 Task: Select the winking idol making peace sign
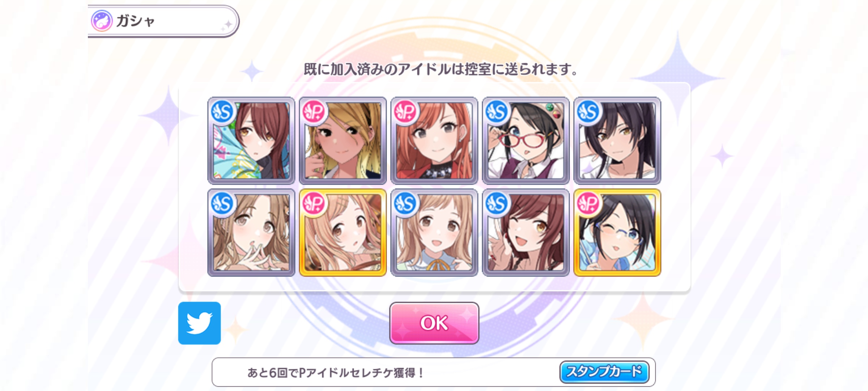(526, 232)
